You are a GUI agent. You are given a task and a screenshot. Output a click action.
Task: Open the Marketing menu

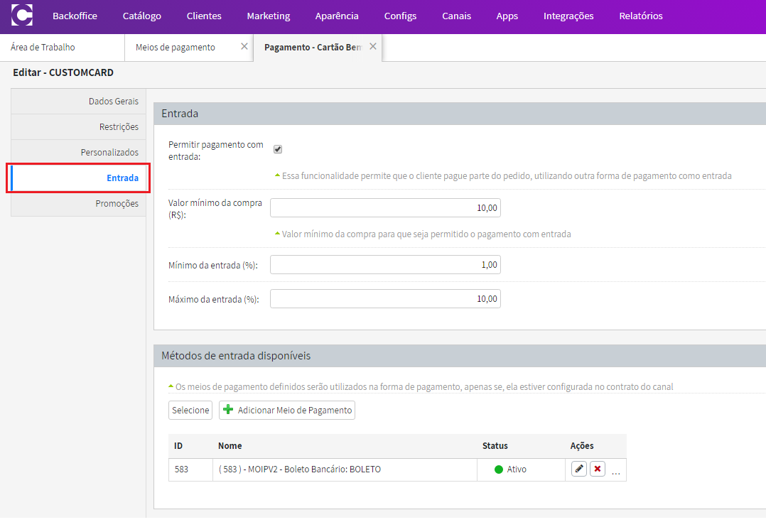pyautogui.click(x=268, y=16)
